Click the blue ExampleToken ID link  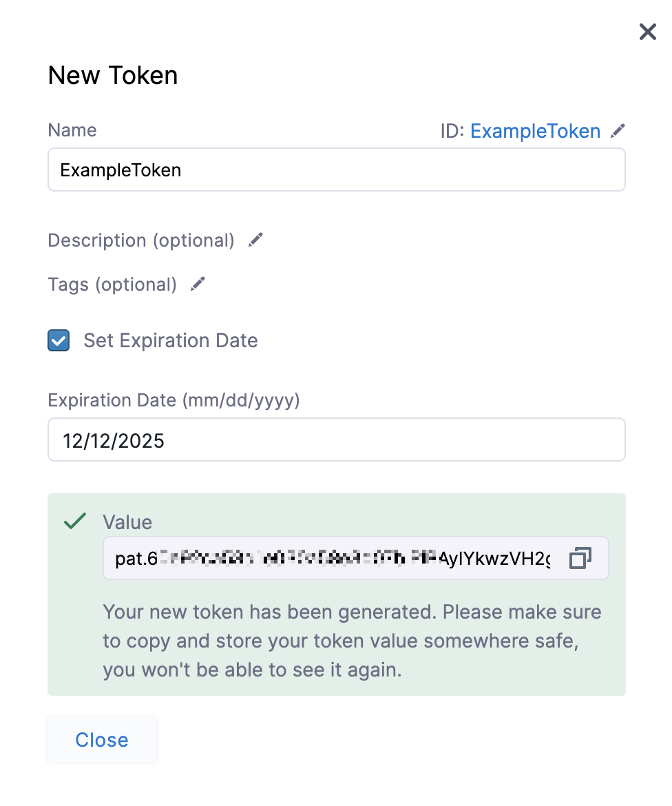coord(536,131)
